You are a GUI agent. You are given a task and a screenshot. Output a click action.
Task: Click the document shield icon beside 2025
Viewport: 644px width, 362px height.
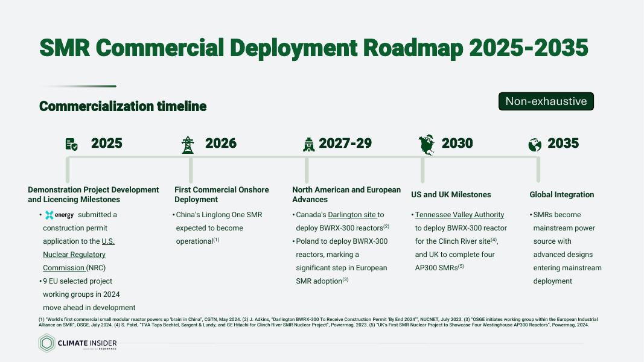(x=71, y=144)
